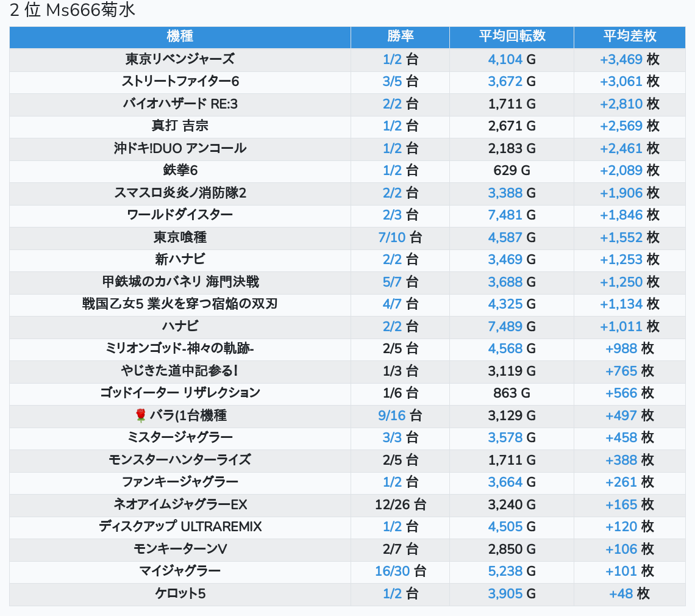Select the machine name ディスクアップ ULTRAREMIX

click(180, 527)
